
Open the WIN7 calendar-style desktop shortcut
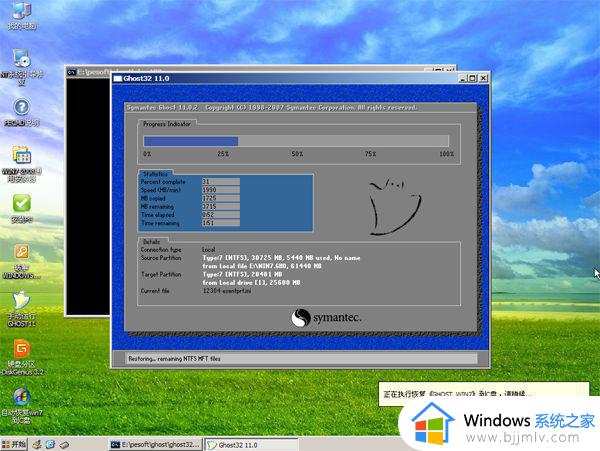22,164
